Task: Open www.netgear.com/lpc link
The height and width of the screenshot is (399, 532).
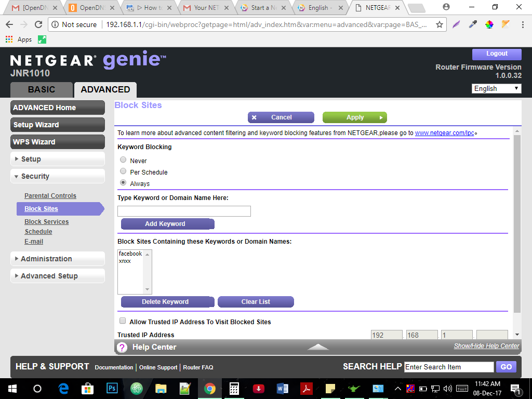Action: coord(445,133)
